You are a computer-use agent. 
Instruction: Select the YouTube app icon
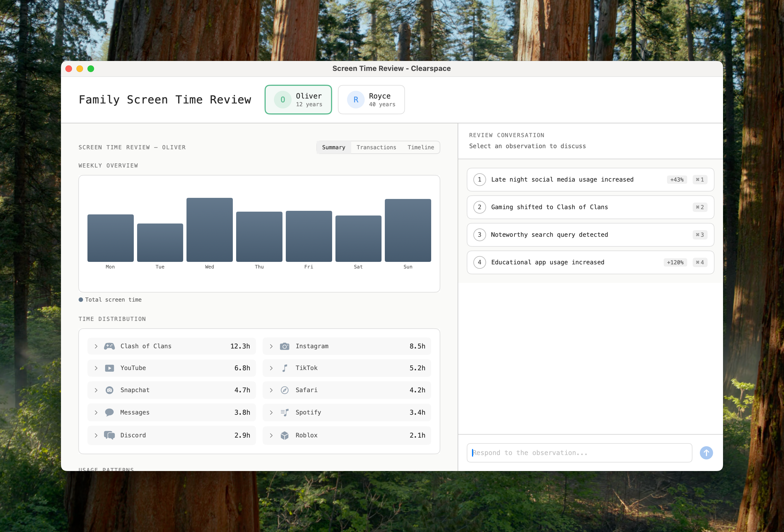(x=110, y=368)
